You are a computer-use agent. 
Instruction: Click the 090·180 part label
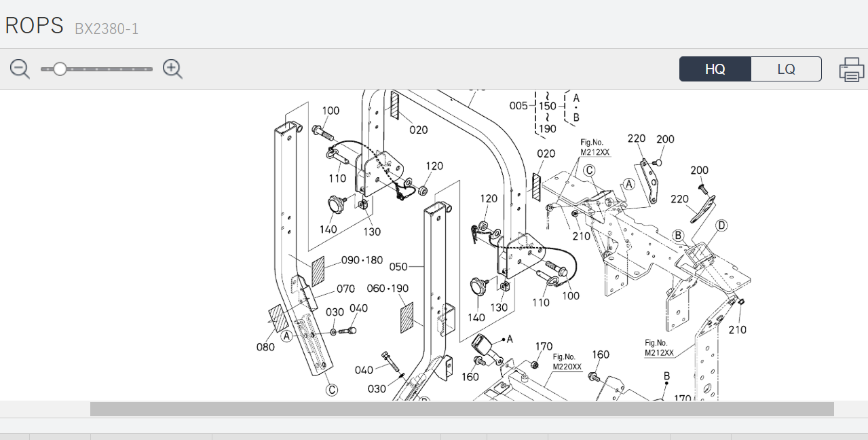point(362,260)
